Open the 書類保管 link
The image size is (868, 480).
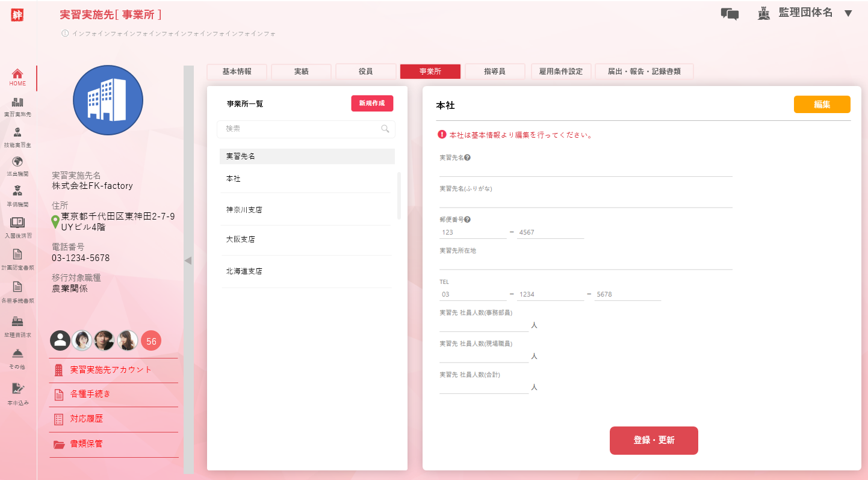pyautogui.click(x=86, y=444)
